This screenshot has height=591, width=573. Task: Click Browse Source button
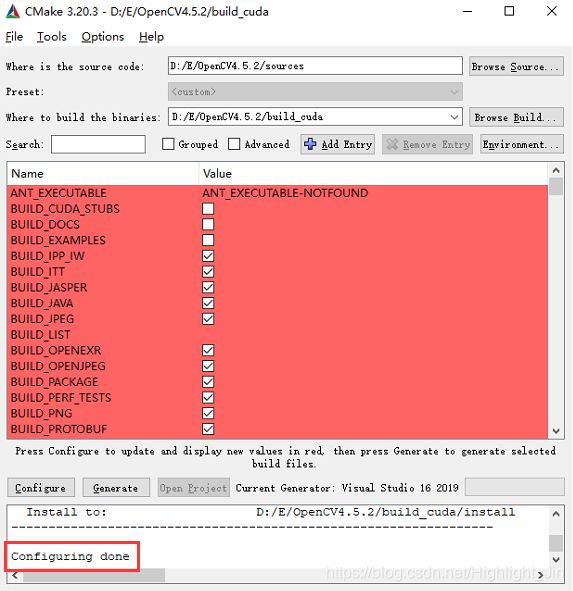point(516,66)
